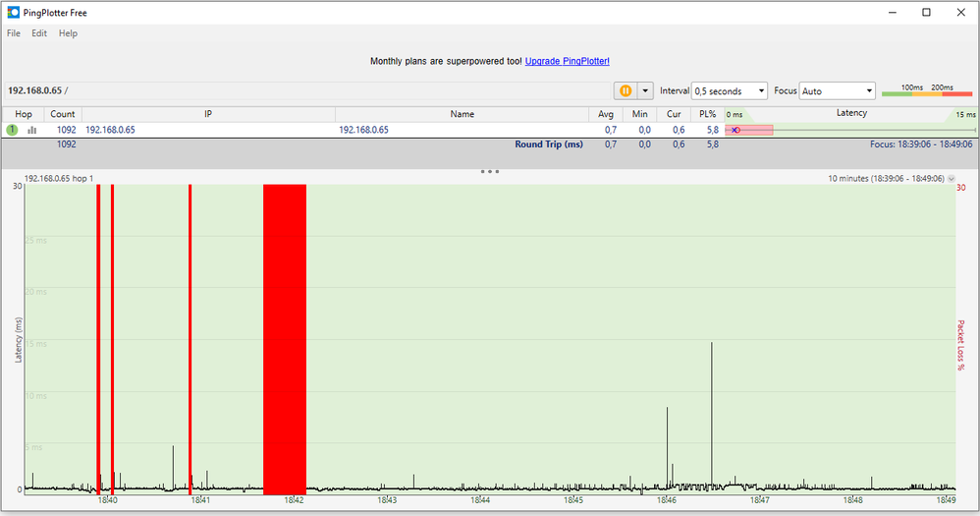Click the PingPlotter app icon in title bar

(13, 13)
